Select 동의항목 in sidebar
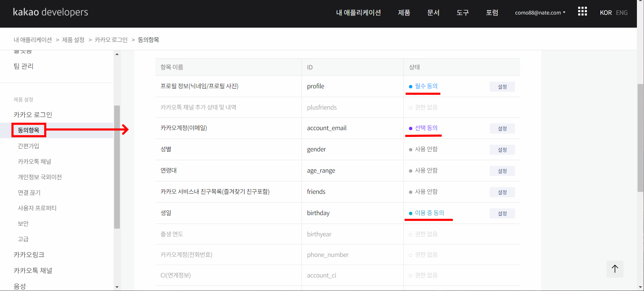This screenshot has height=291, width=644. (x=29, y=130)
